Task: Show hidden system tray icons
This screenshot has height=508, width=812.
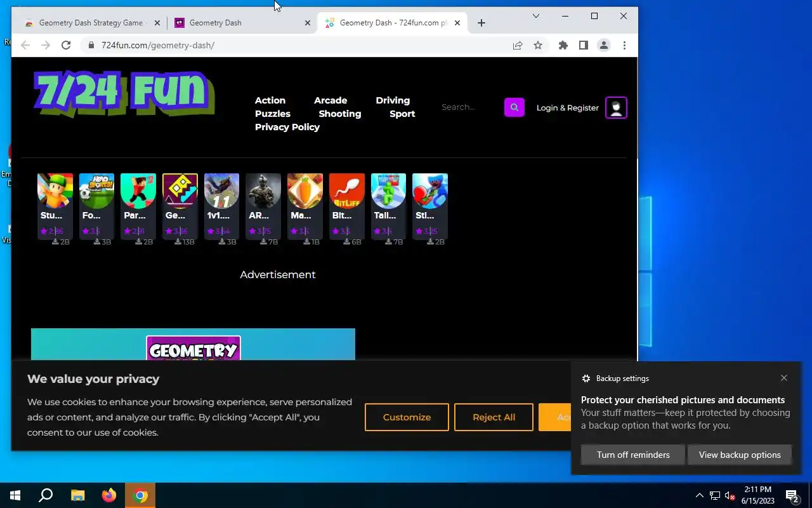Action: point(700,495)
